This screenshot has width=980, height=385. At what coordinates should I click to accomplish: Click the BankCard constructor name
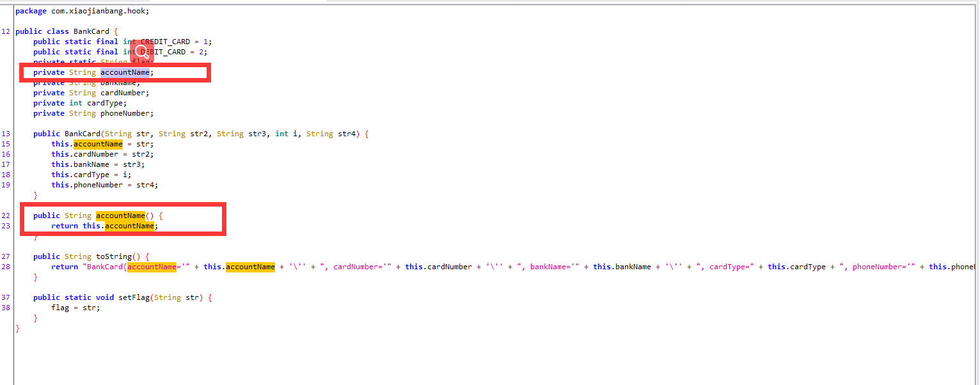[83, 134]
